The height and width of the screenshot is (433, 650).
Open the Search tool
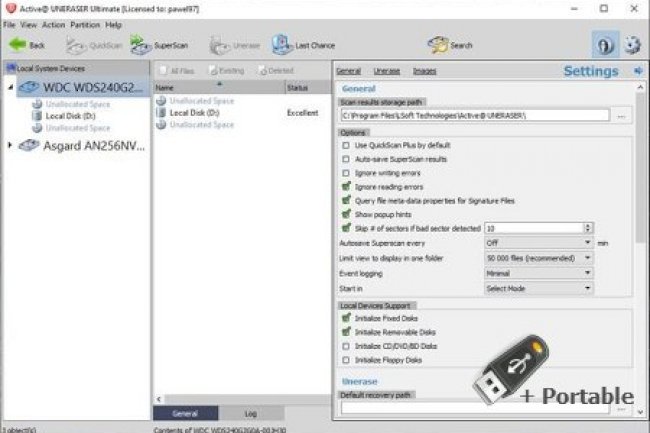click(x=437, y=45)
